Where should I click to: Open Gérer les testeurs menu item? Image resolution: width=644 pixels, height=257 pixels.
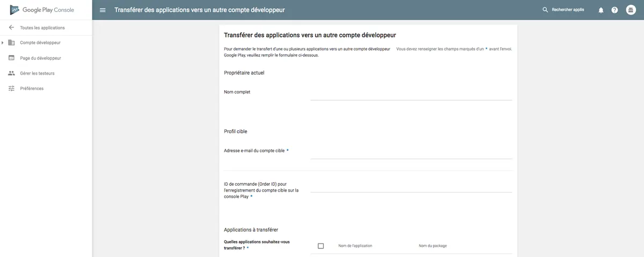(x=37, y=73)
